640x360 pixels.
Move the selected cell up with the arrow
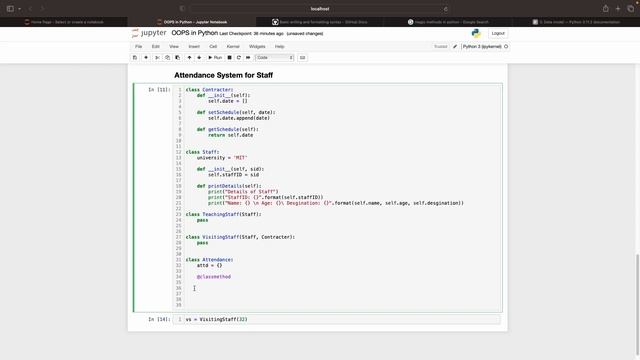click(189, 58)
